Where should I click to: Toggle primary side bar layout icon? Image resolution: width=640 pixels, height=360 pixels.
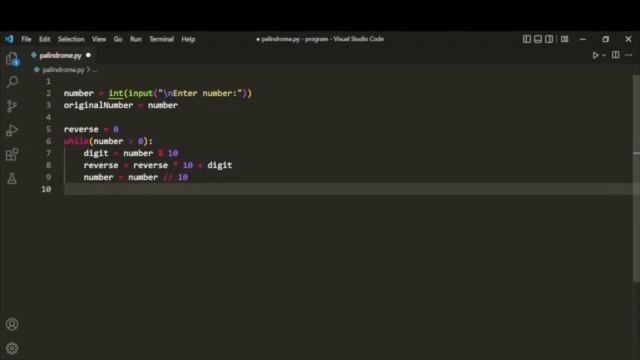pyautogui.click(x=527, y=39)
